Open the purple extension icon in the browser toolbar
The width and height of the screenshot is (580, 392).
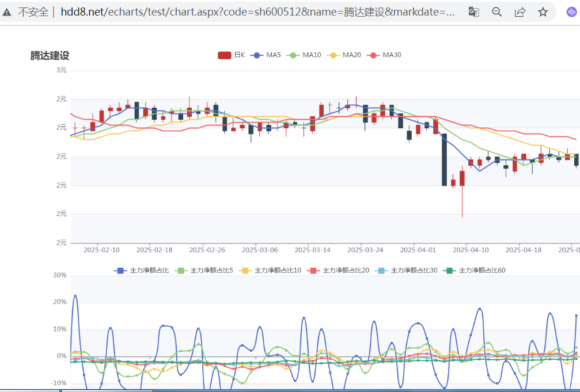[571, 12]
